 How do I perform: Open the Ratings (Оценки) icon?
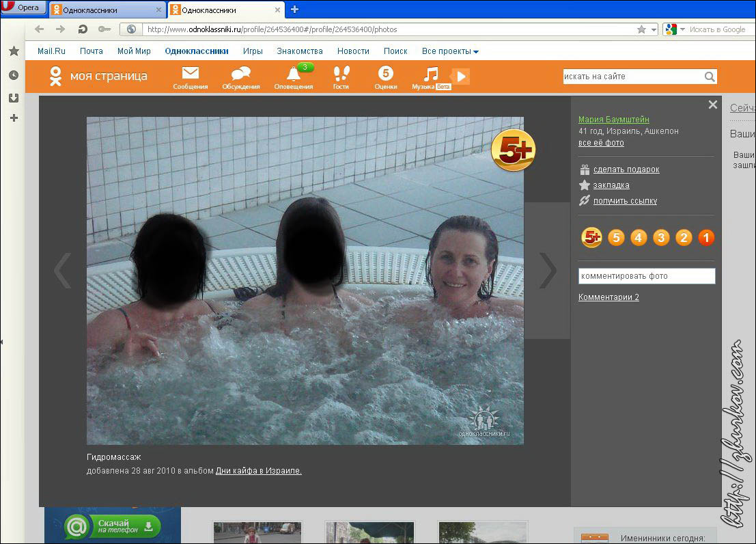(x=385, y=74)
